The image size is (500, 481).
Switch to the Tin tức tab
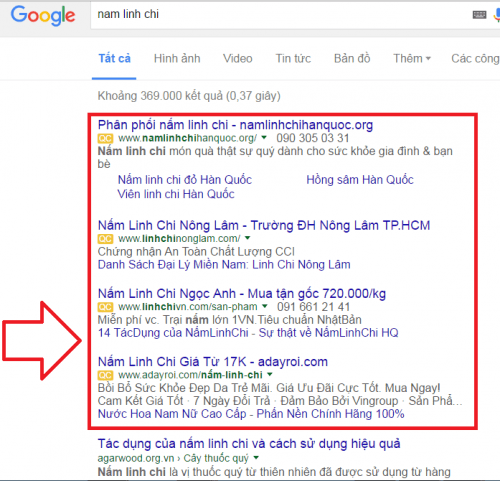tap(293, 59)
